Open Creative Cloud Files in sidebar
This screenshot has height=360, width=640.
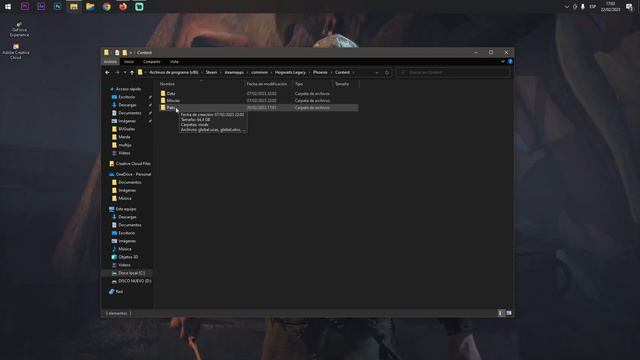(x=133, y=163)
